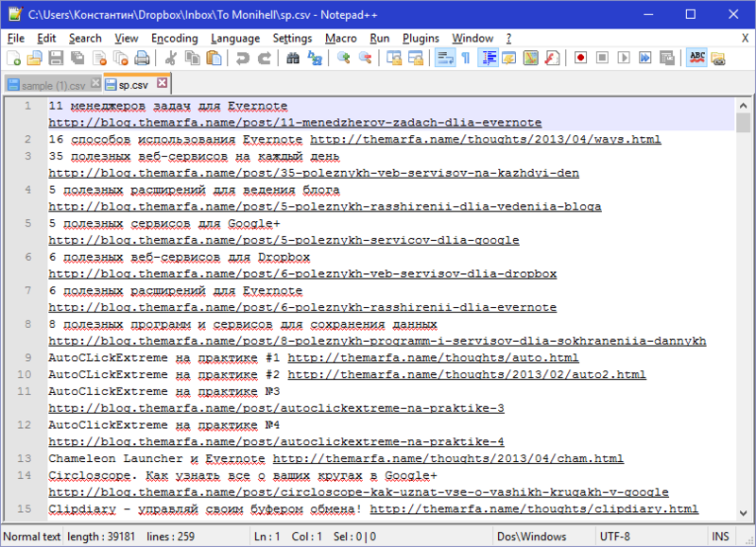
Task: Open the Window menu
Action: 472,38
